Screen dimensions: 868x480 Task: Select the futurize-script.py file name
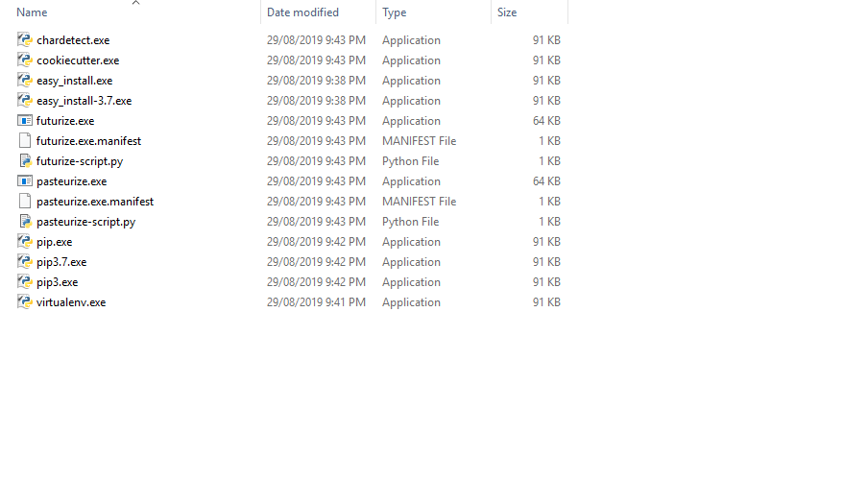coord(80,161)
